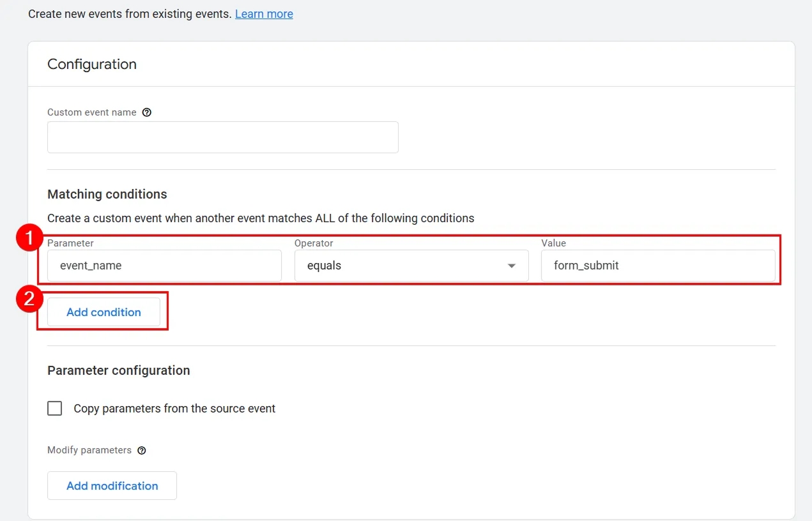Enable Copy parameters from the source event
812x521 pixels.
tap(55, 409)
